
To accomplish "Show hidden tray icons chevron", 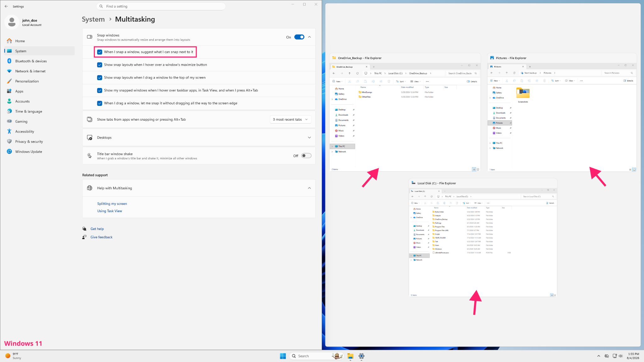I will coord(598,356).
